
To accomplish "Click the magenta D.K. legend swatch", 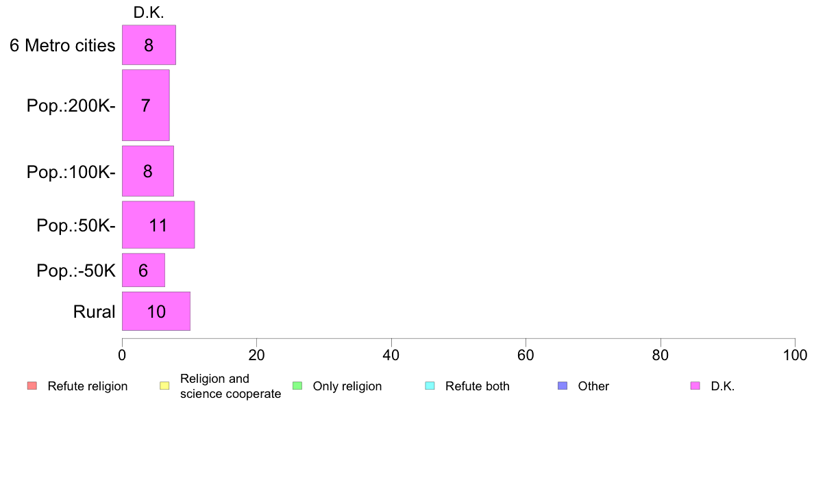I will (x=695, y=386).
